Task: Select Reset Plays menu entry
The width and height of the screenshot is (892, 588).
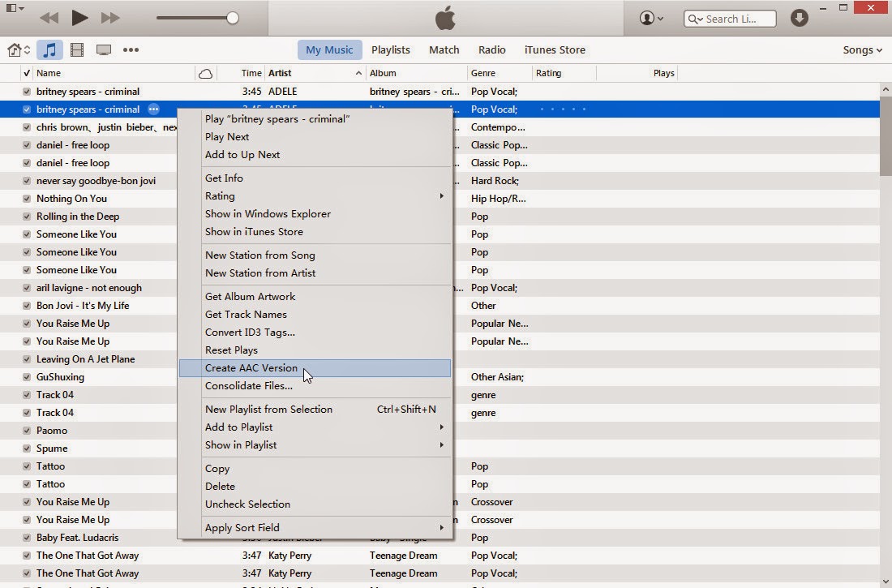Action: point(315,350)
